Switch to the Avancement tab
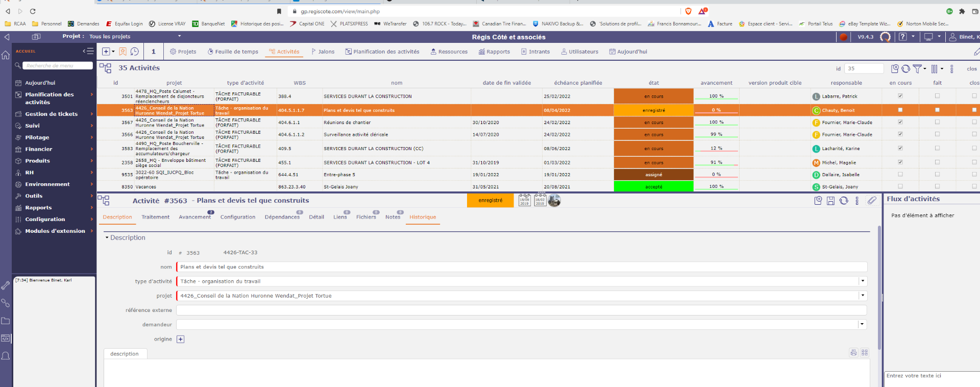The width and height of the screenshot is (980, 387). (194, 217)
